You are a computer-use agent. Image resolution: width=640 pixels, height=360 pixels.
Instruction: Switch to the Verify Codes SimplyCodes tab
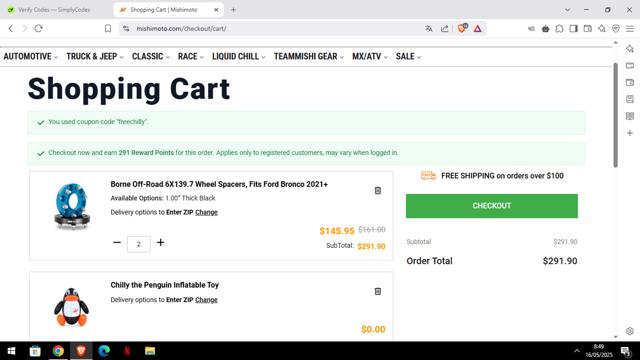pos(55,9)
